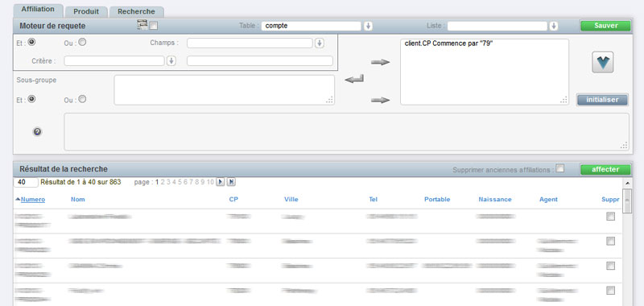Click the upper right-pointing arrow icon

click(380, 62)
